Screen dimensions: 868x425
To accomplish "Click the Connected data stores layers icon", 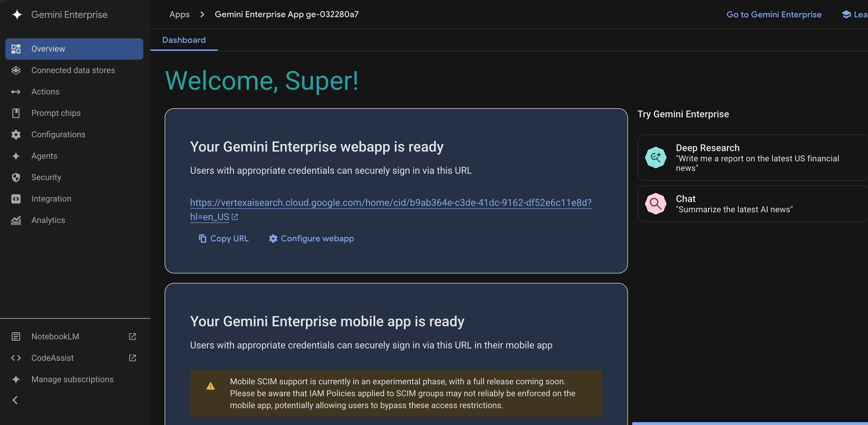I will pyautogui.click(x=16, y=70).
